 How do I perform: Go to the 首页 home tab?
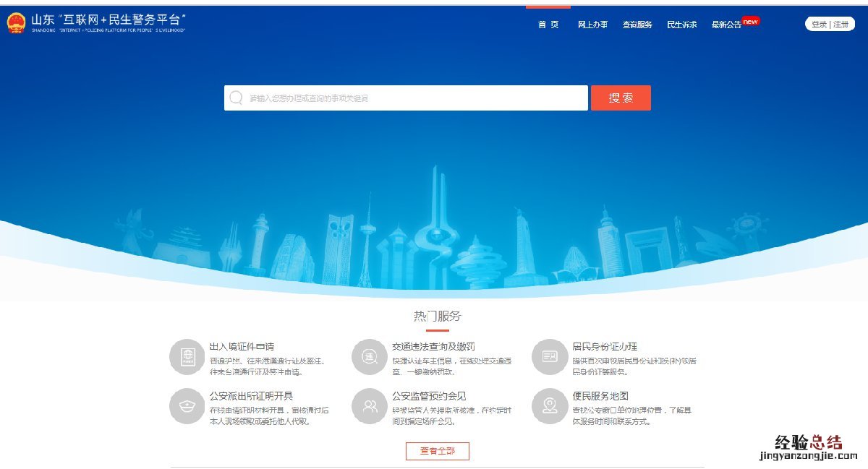(x=548, y=25)
